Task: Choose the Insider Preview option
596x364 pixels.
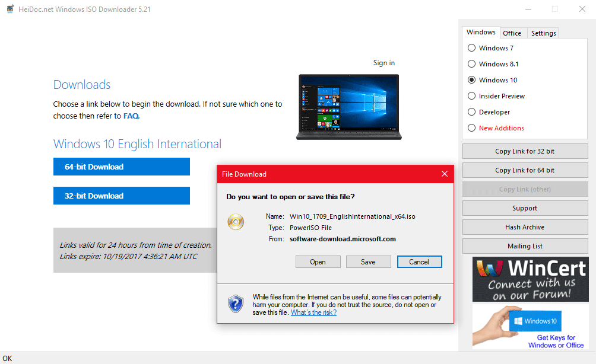Action: click(x=471, y=95)
